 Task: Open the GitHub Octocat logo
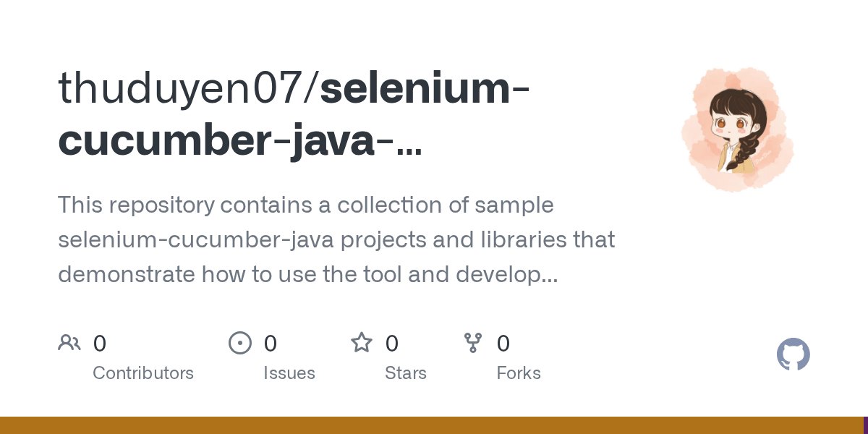[x=793, y=354]
